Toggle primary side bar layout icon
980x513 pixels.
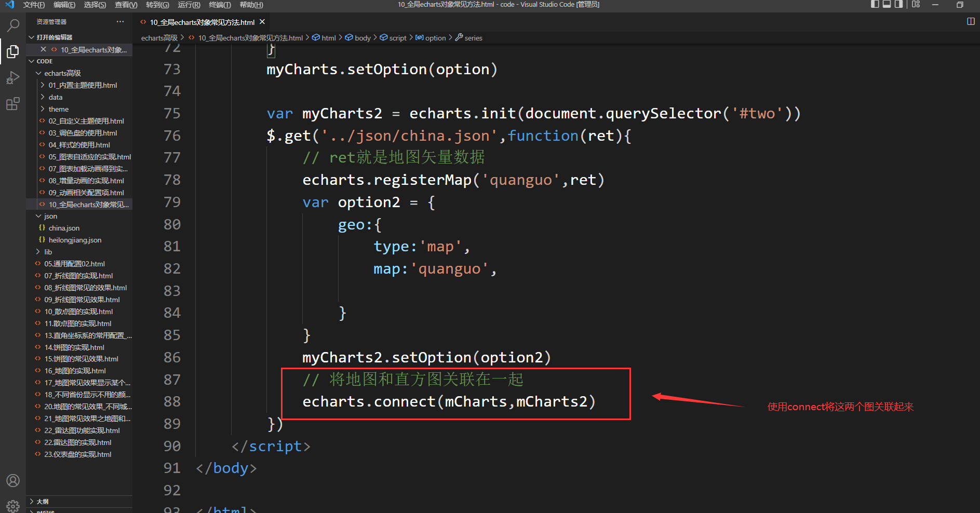[875, 4]
